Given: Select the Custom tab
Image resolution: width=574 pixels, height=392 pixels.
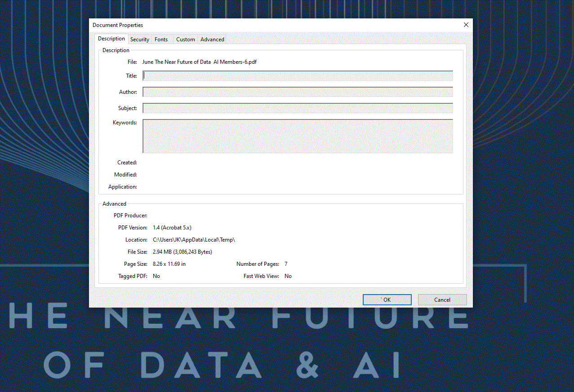Looking at the screenshot, I should tap(185, 40).
